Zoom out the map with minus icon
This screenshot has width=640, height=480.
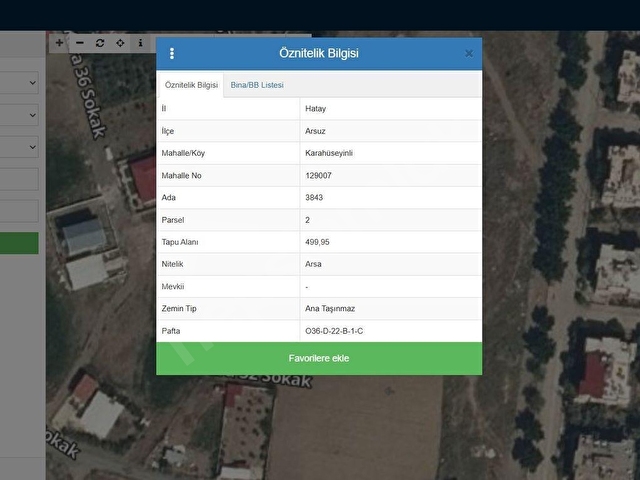click(80, 43)
